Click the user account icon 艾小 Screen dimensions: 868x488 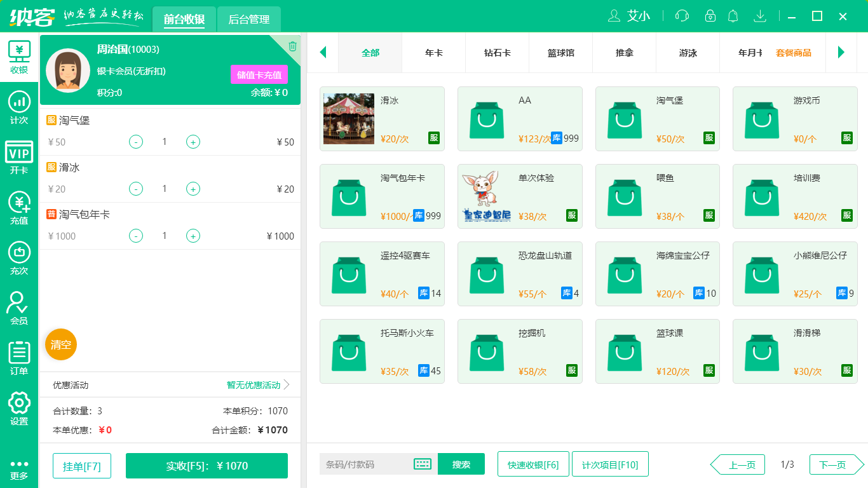click(x=629, y=16)
